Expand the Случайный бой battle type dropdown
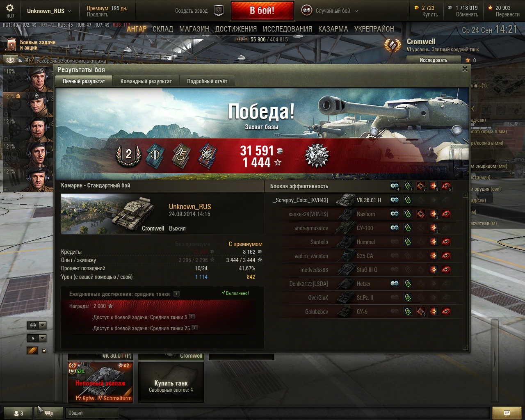Screen dimensions: 525x420 click(x=356, y=11)
